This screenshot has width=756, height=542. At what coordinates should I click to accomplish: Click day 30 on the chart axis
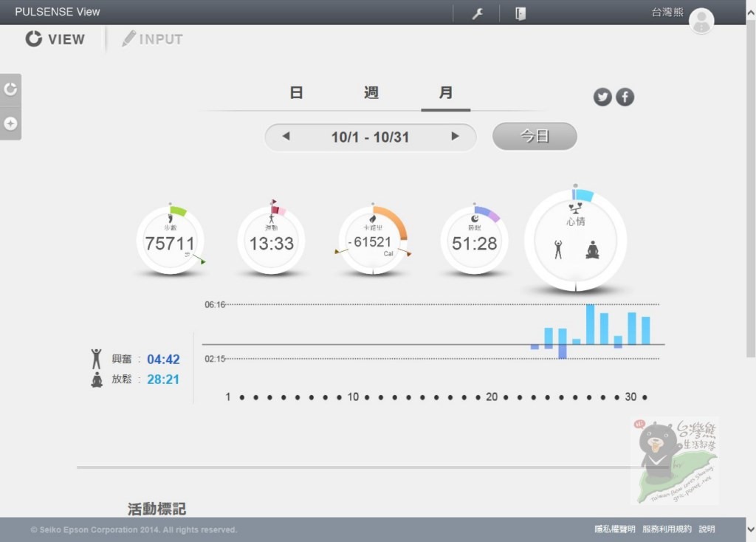pyautogui.click(x=630, y=397)
